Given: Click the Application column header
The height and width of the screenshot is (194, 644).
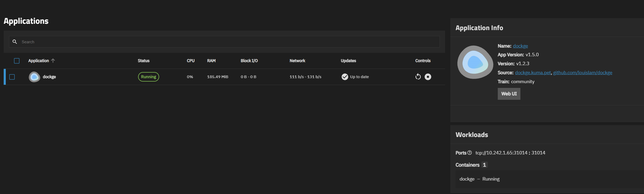Looking at the screenshot, I should click(x=38, y=61).
